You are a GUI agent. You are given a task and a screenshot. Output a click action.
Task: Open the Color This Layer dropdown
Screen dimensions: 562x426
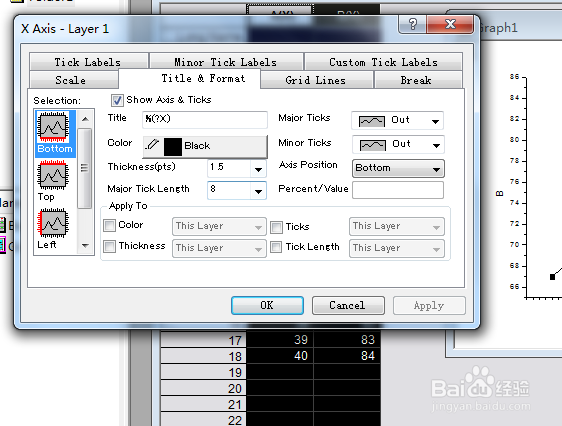point(219,226)
